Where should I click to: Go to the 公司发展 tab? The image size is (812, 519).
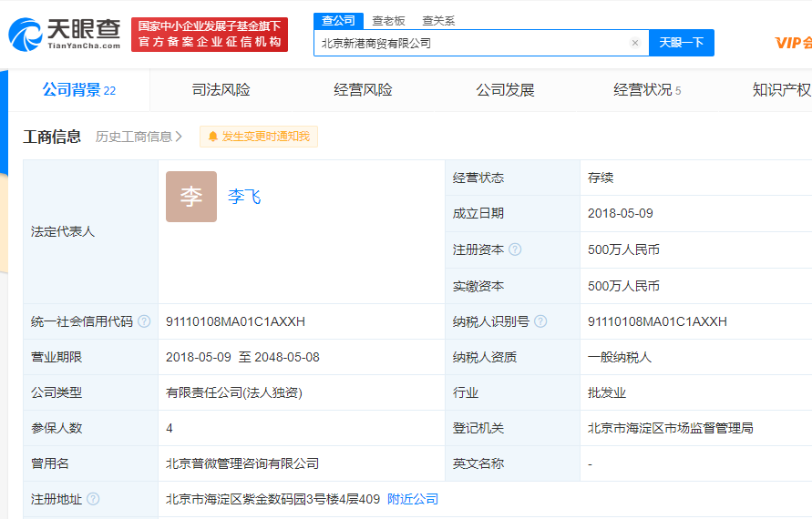coord(505,90)
